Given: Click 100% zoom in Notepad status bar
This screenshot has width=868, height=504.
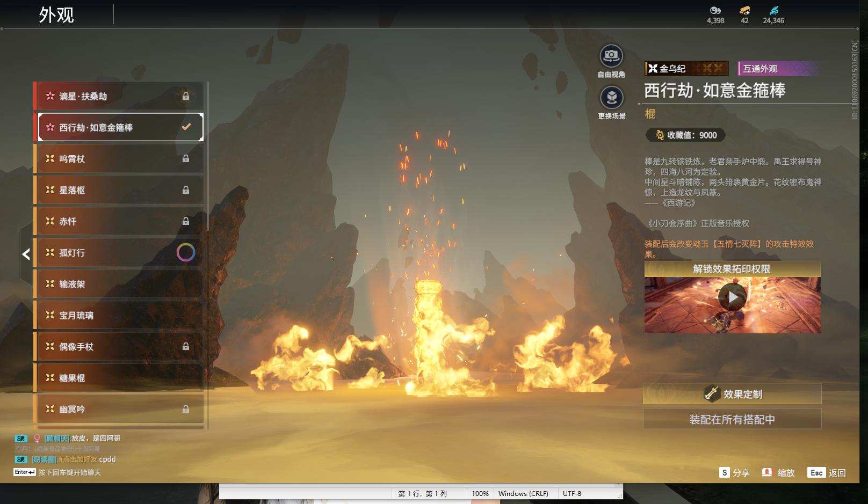Looking at the screenshot, I should (480, 493).
